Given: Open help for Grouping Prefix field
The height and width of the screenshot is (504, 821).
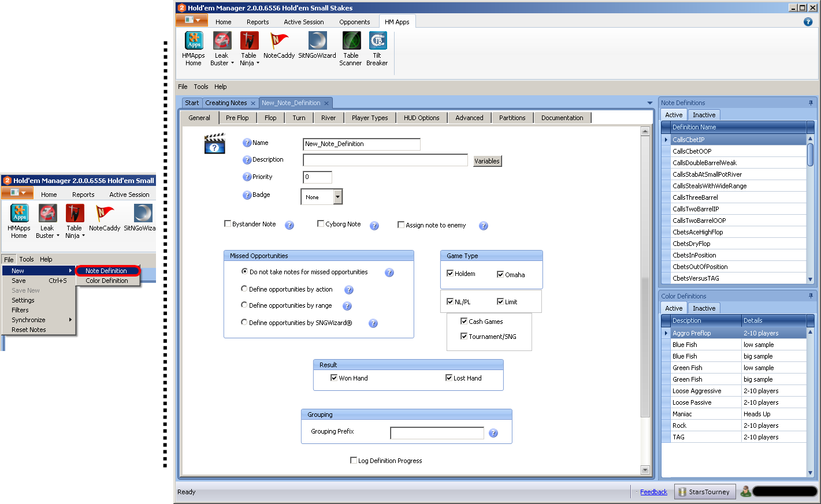Looking at the screenshot, I should coord(493,433).
